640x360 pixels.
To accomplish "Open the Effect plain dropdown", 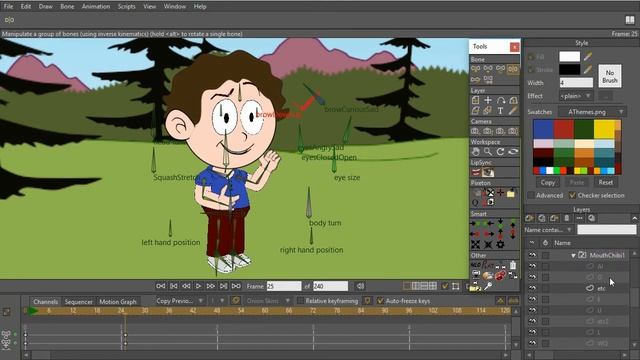I will [x=576, y=96].
